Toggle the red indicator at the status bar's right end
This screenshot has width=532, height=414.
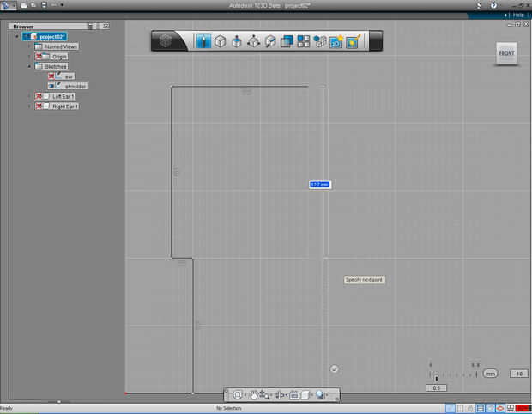click(x=523, y=409)
